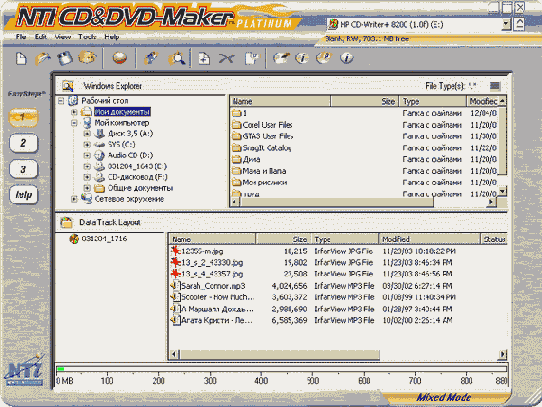Click the Status column header in track layout

(494, 239)
